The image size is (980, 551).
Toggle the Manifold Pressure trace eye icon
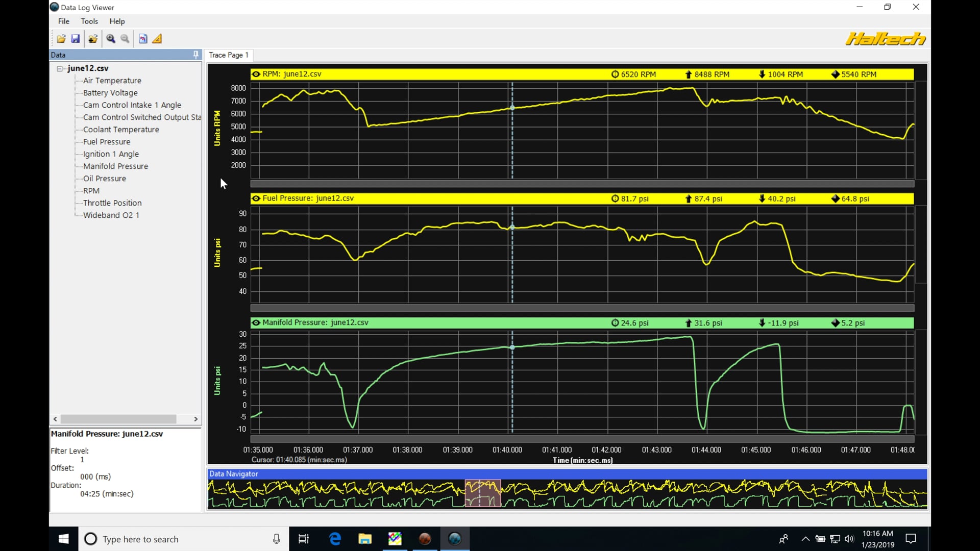(256, 323)
